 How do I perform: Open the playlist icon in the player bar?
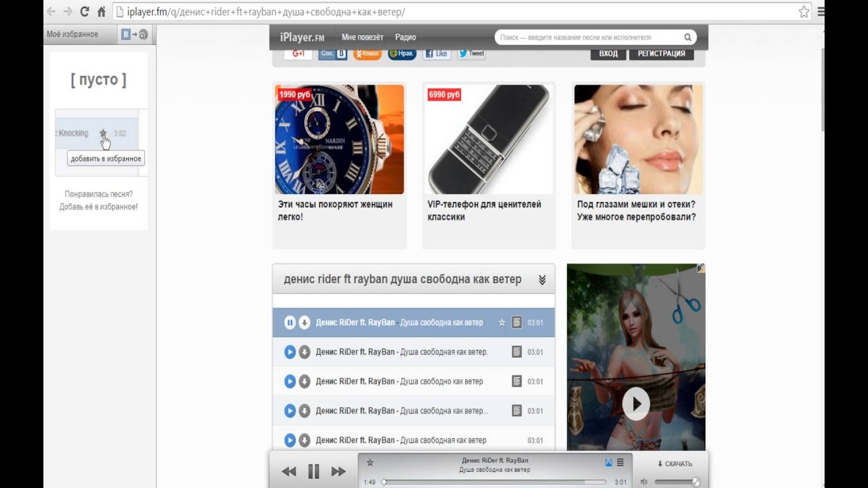coord(620,462)
